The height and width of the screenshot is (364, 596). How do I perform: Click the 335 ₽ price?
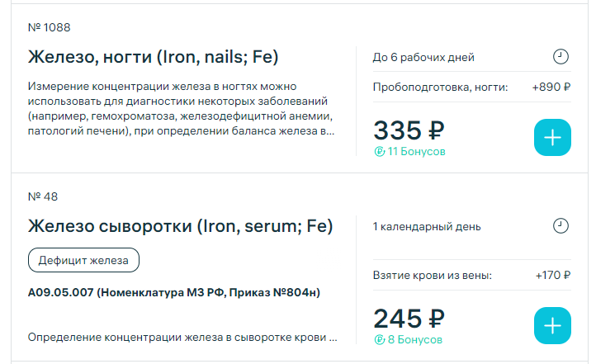pos(409,130)
